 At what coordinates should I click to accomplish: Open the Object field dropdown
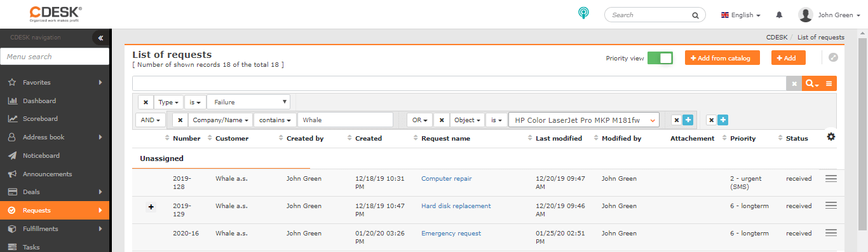468,120
